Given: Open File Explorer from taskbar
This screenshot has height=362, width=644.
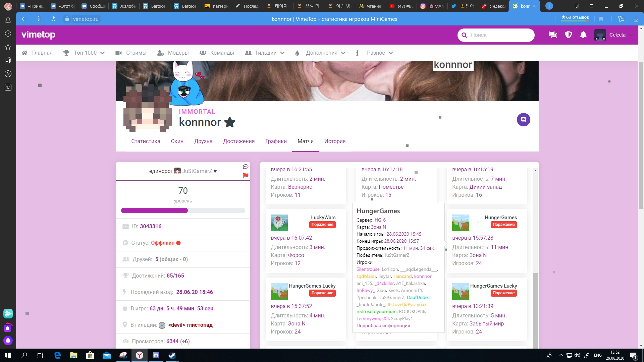Looking at the screenshot, I should click(73, 355).
